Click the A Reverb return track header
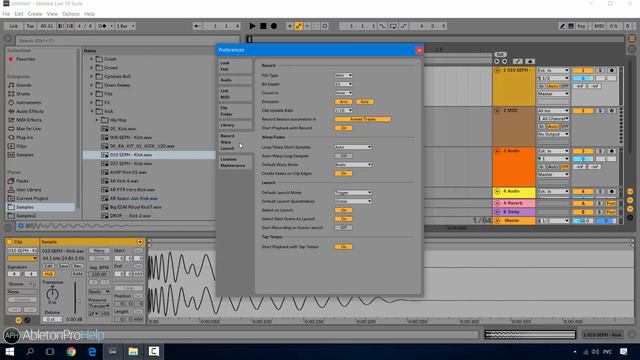640x360 pixels. 514,203
